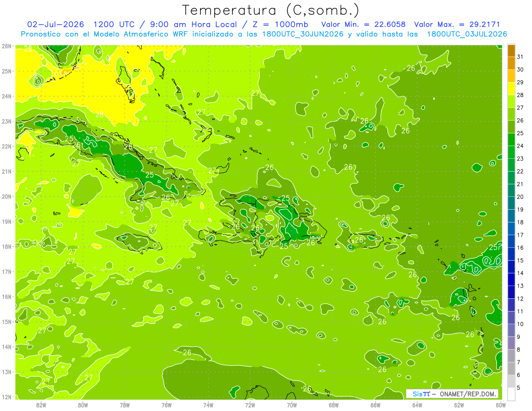
Task: Click the gray legend swatch between 6 and 7
Action: tap(511, 368)
